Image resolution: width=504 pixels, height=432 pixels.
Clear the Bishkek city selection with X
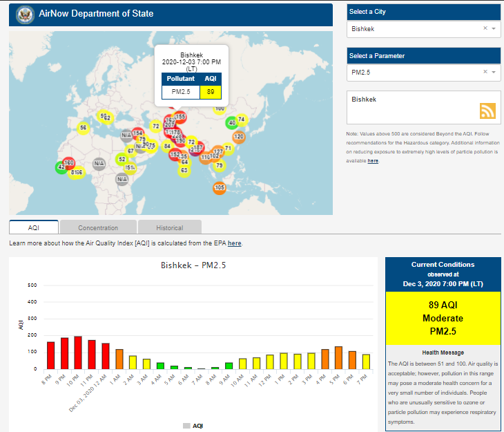pos(485,29)
